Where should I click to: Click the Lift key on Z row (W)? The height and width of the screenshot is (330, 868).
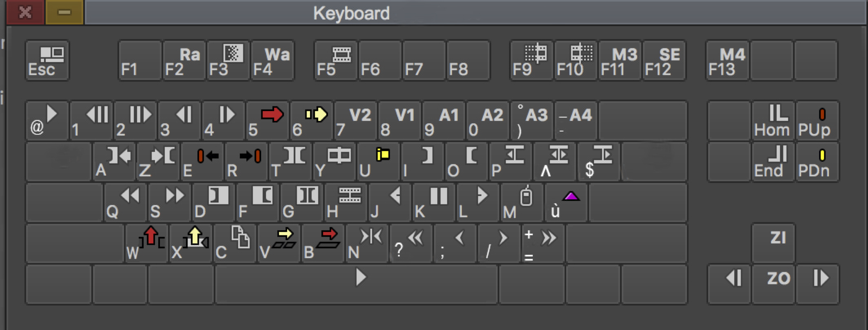click(147, 243)
